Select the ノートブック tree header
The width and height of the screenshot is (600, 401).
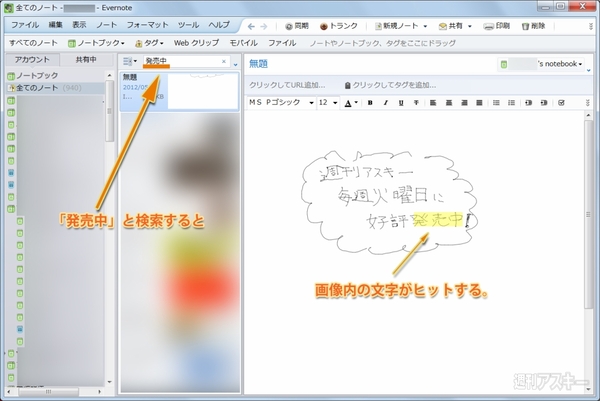click(33, 76)
